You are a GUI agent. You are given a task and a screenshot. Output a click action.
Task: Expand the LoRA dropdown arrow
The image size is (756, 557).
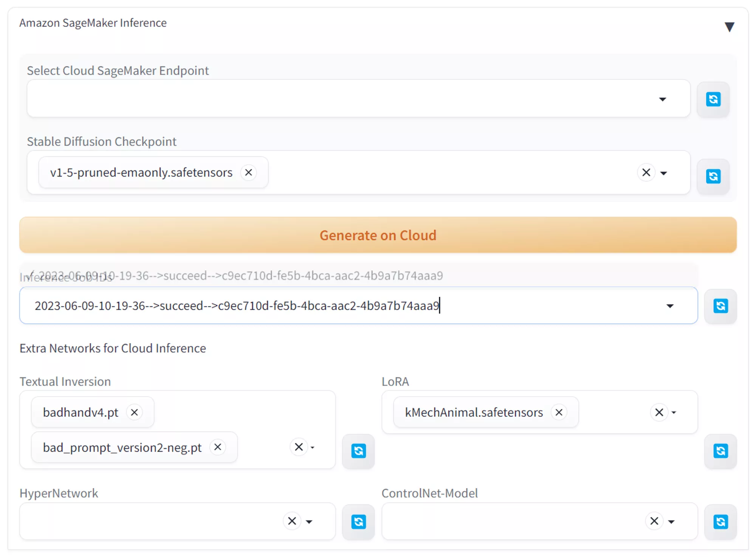674,413
